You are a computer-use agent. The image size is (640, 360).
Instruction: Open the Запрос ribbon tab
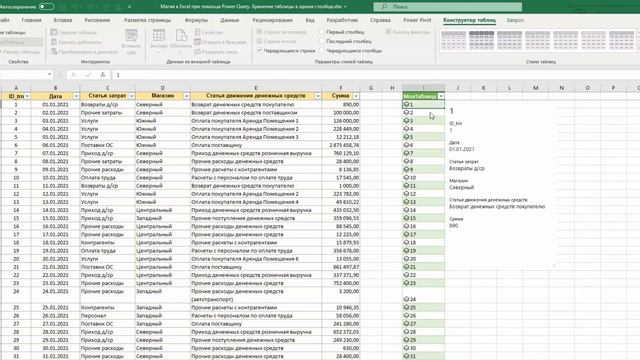515,20
